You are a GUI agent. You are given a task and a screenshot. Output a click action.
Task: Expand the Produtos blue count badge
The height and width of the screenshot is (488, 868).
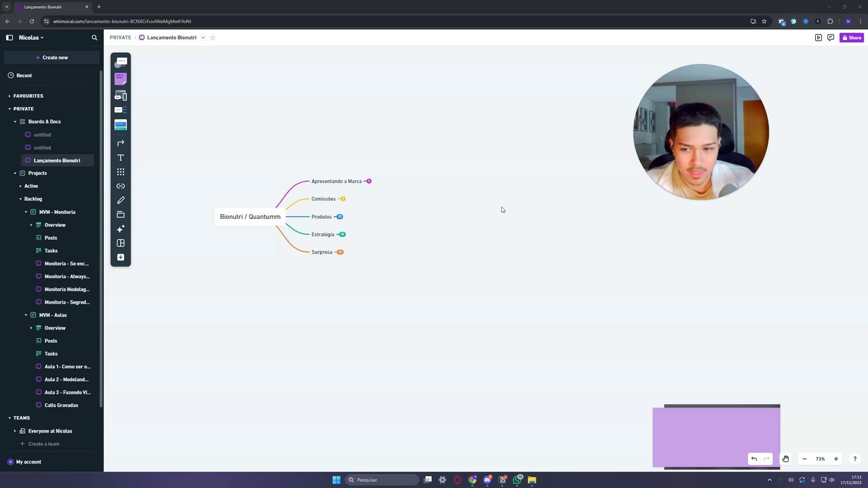pos(340,217)
